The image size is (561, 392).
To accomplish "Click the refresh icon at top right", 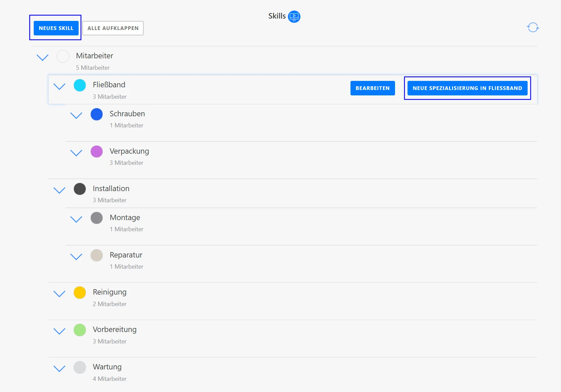I will 533,27.
